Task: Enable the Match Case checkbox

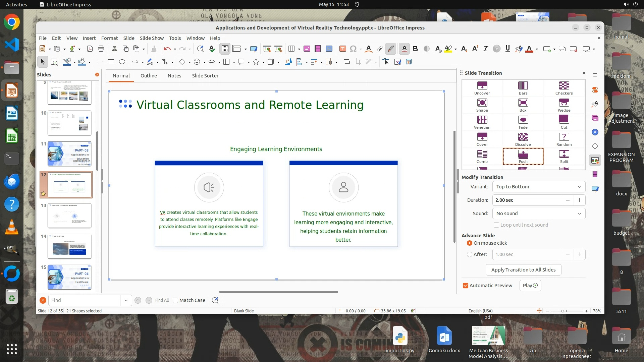Action: pos(175,300)
